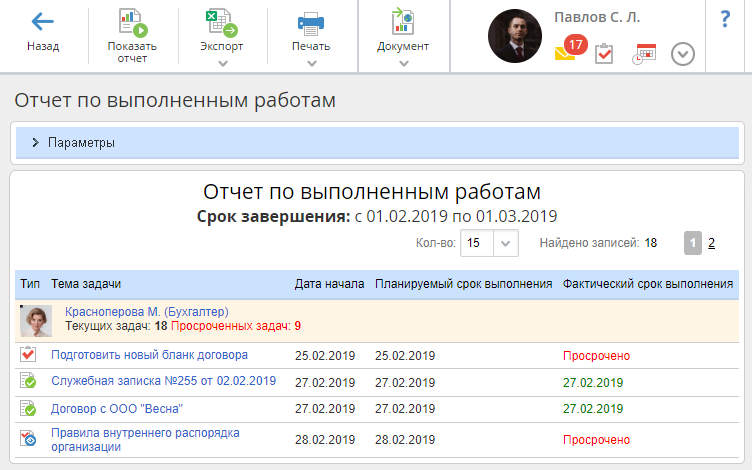Sort by Дата начала column header
752x470 pixels.
point(329,284)
